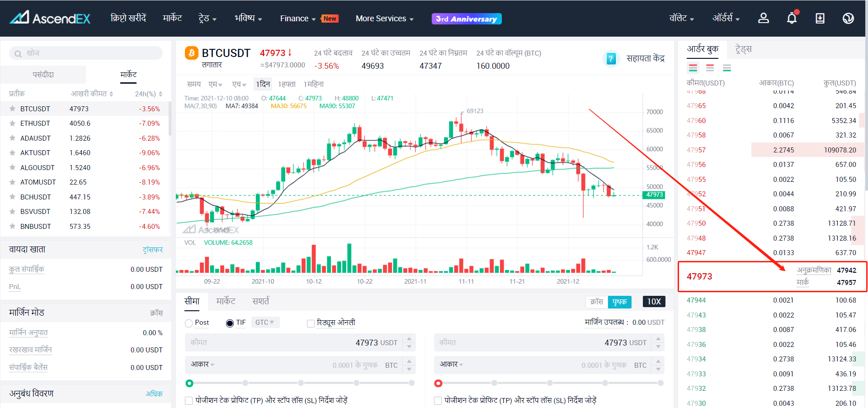Click the अधिक link in contract details

[x=154, y=394]
